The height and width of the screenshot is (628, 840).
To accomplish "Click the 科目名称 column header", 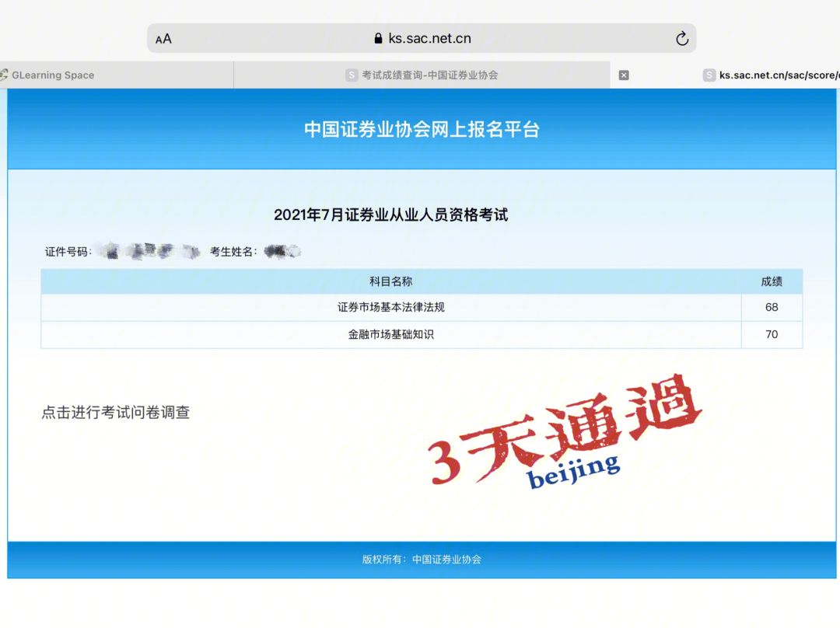I will click(x=390, y=281).
